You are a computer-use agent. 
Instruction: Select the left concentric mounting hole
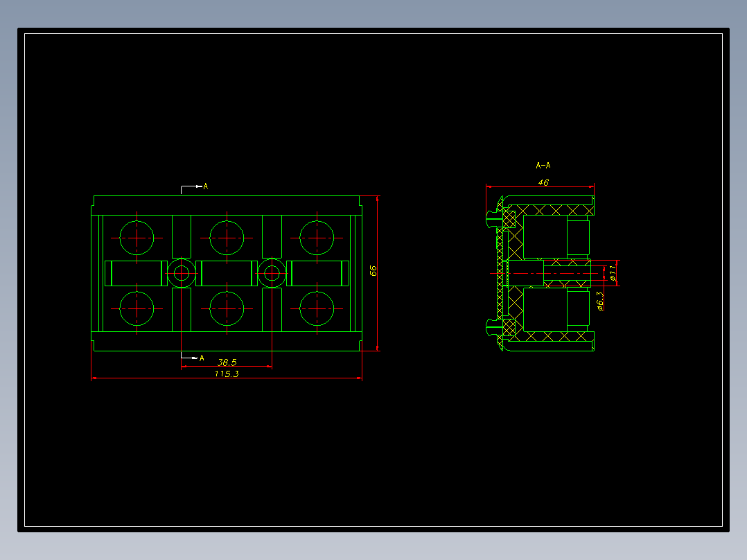(x=182, y=274)
